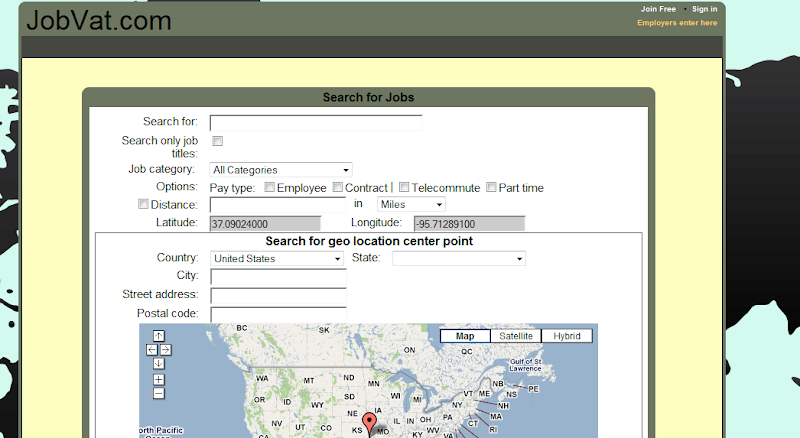Click the Sign in link
The height and width of the screenshot is (438, 800).
coord(705,9)
